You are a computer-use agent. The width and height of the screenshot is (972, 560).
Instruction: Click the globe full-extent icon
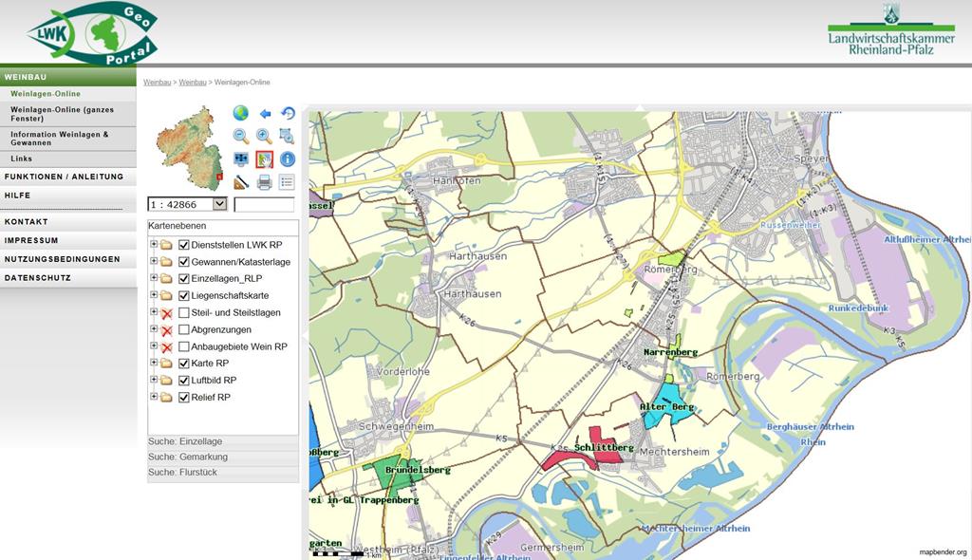[x=241, y=114]
